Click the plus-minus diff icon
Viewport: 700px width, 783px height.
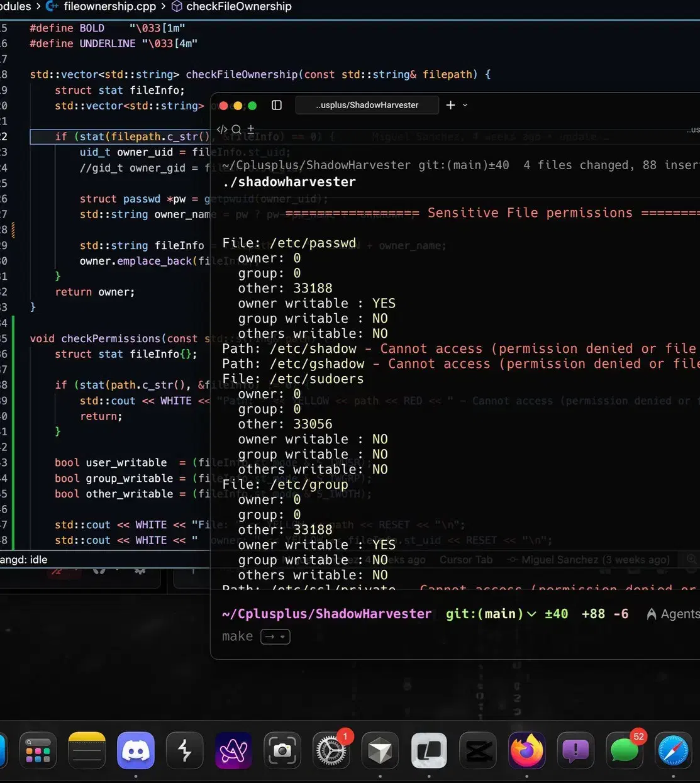click(x=250, y=130)
